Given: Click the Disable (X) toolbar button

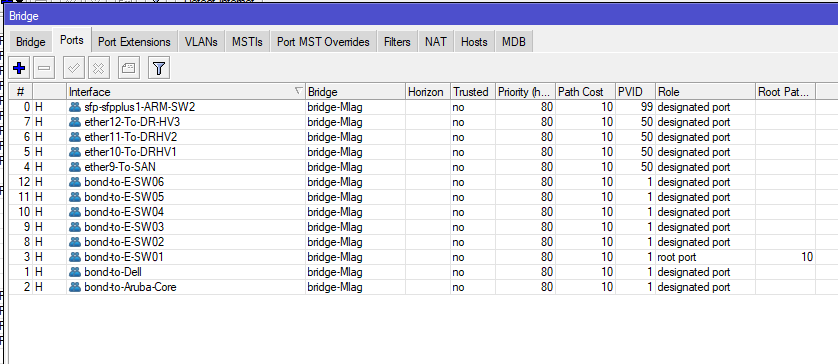Looking at the screenshot, I should [99, 68].
